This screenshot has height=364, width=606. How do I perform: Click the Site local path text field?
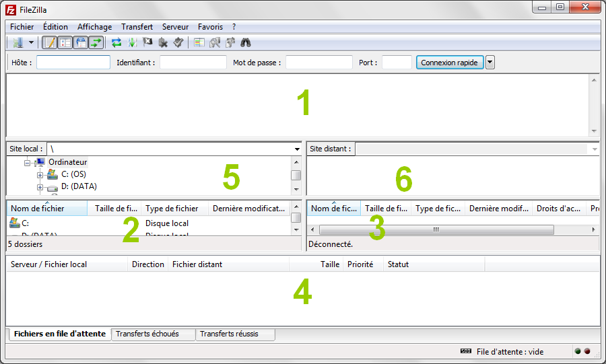[170, 149]
